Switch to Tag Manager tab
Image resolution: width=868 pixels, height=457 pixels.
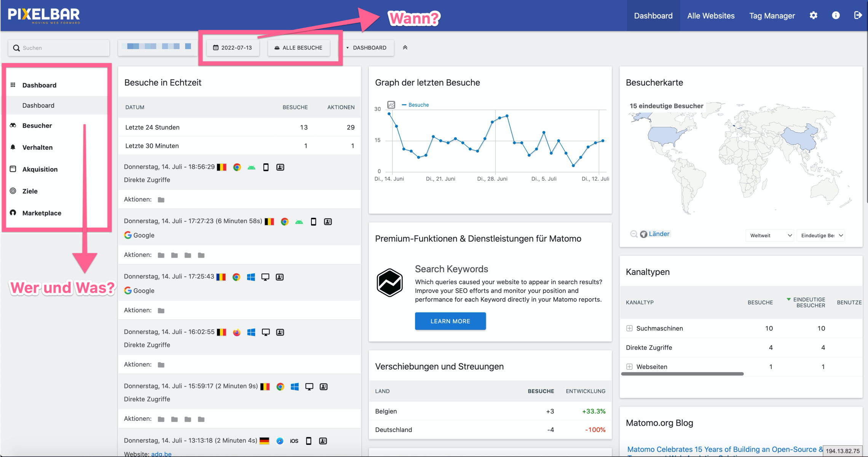pos(772,16)
